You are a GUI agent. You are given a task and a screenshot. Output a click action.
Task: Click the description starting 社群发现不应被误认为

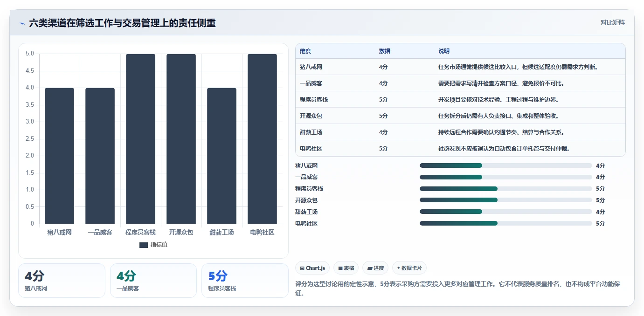click(x=504, y=149)
